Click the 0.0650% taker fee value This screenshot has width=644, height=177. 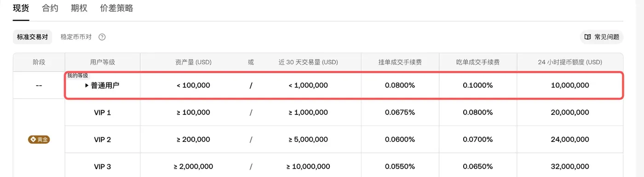pyautogui.click(x=478, y=166)
